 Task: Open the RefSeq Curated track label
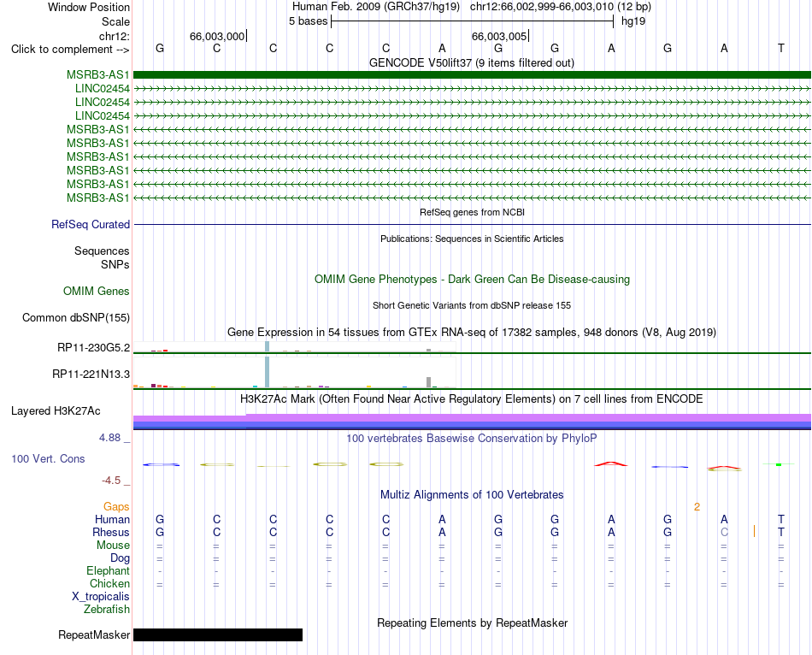pyautogui.click(x=91, y=224)
